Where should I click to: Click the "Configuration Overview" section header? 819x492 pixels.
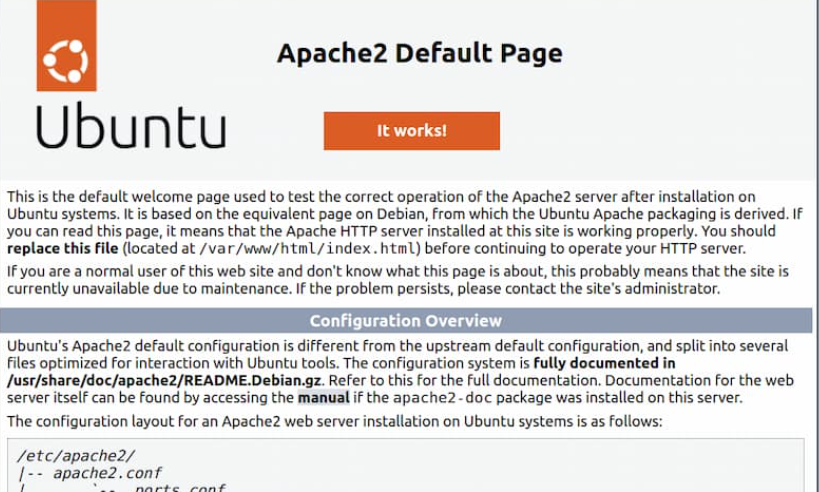tap(406, 320)
